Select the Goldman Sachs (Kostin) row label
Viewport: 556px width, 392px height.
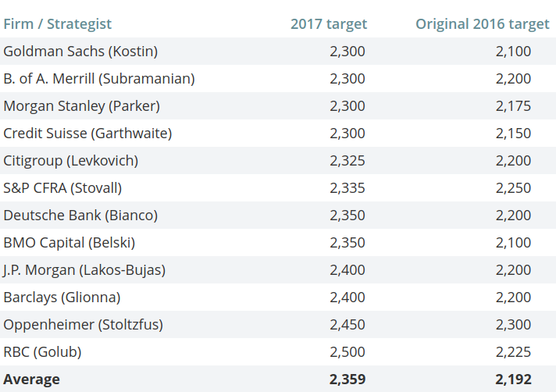[x=80, y=52]
